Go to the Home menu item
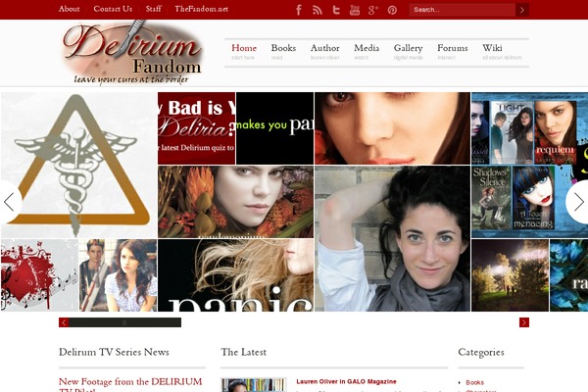The width and height of the screenshot is (588, 392). (244, 52)
